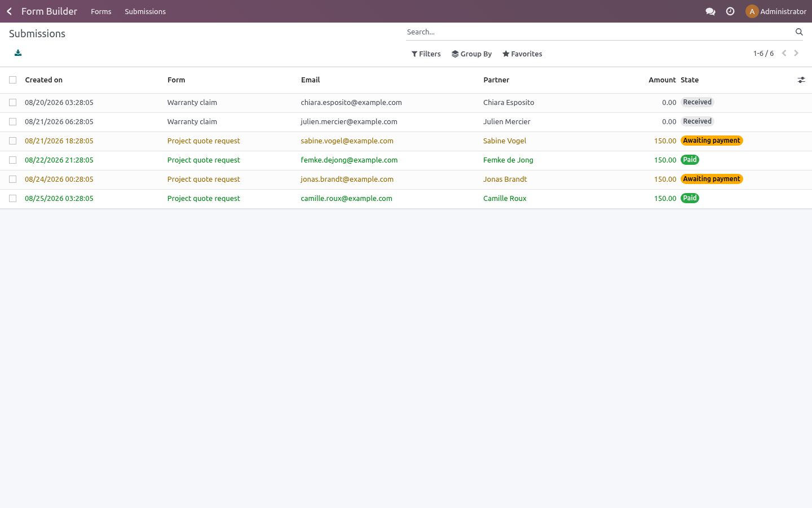Click partner name Chiara Esposito
This screenshot has width=812, height=508.
[x=509, y=103]
